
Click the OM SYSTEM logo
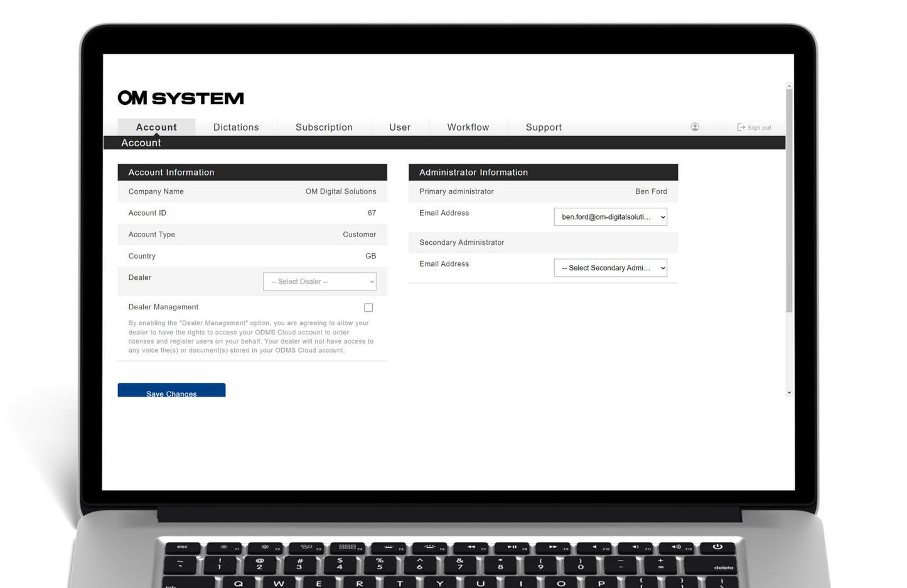(181, 98)
